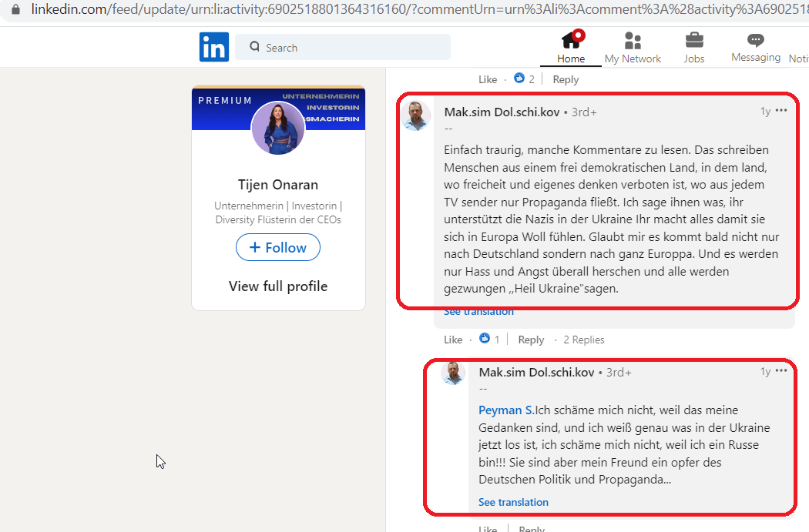Image resolution: width=809 pixels, height=532 pixels.
Task: Click the 1y timestamp on the first Mak.sim comment
Action: [765, 111]
